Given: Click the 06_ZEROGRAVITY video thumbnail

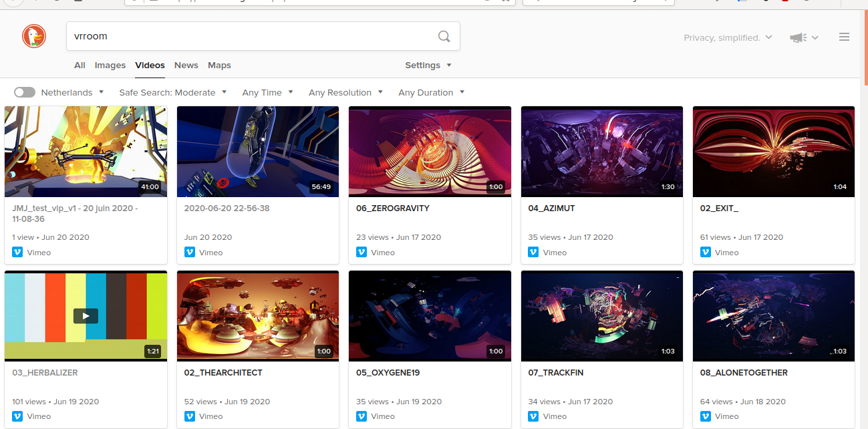Looking at the screenshot, I should click(430, 152).
